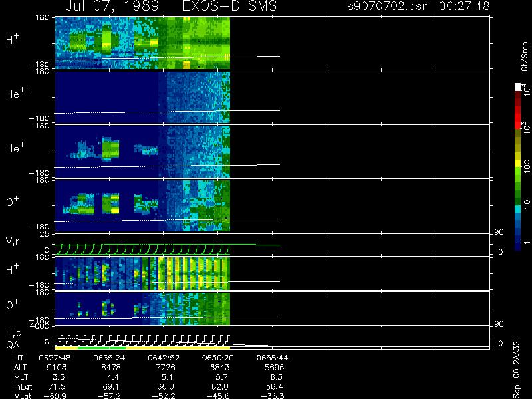Select the UT value "0635:24"
The height and width of the screenshot is (399, 532).
109,358
